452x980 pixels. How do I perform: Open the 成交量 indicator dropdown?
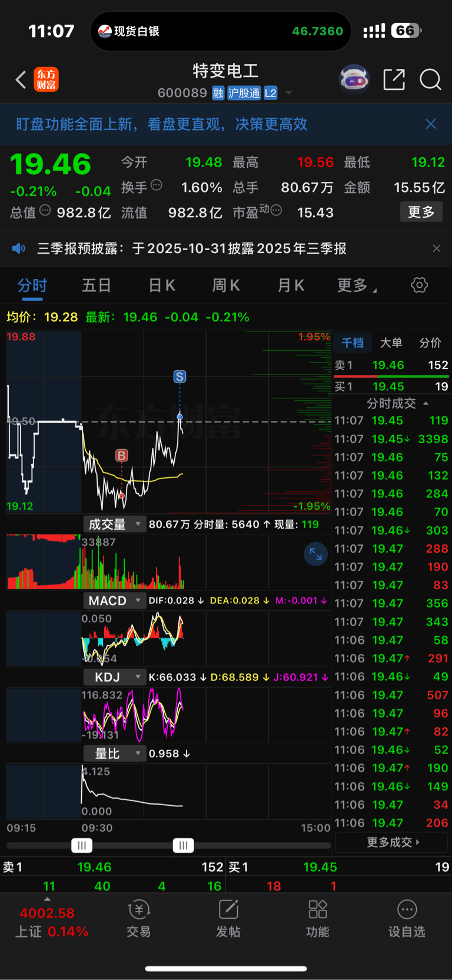pyautogui.click(x=114, y=524)
